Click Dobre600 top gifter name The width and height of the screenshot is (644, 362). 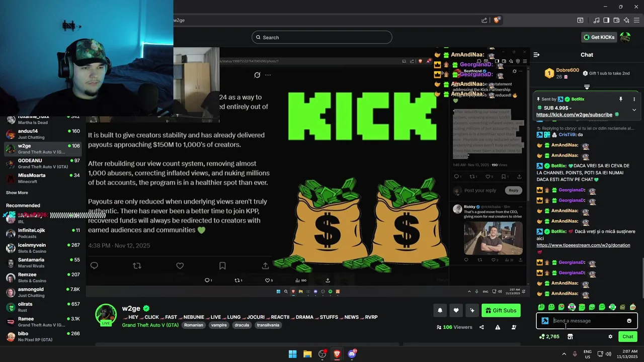568,70
